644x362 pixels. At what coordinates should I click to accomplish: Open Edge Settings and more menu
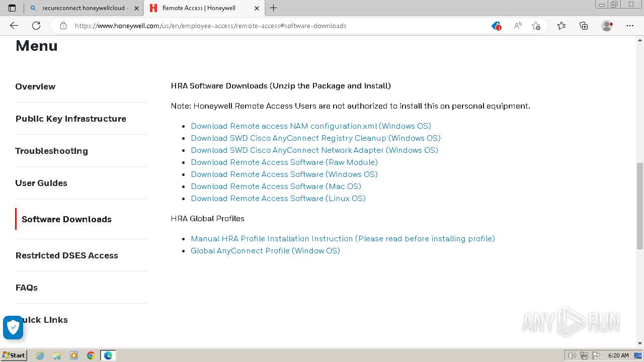tap(630, 26)
